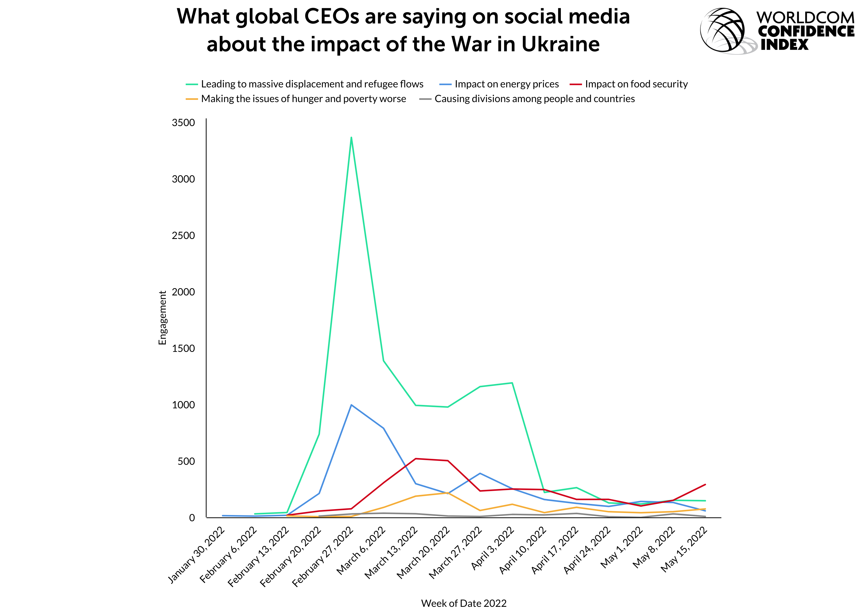Screen dimensions: 868x613
Task: Click the 3500 y-axis tick label
Action: (x=183, y=123)
